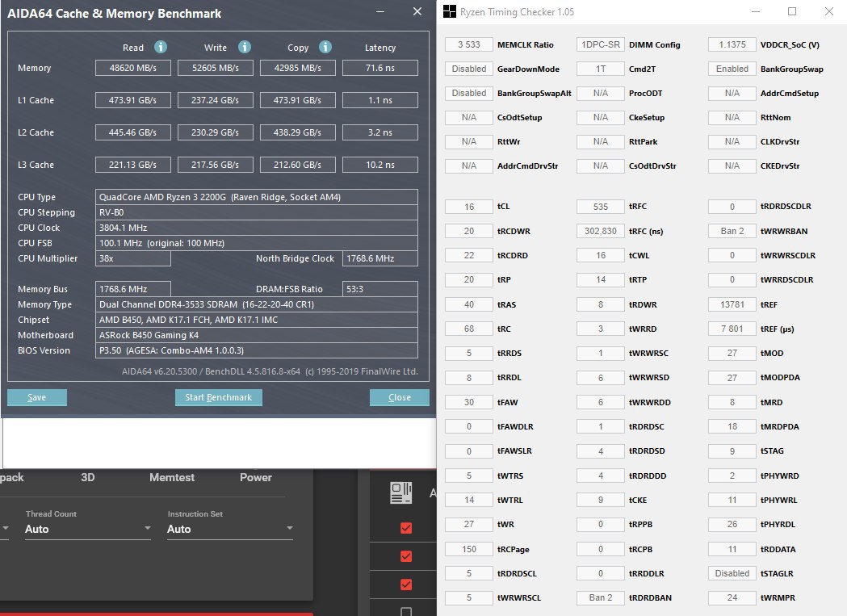
Task: Click the tRCPage value 150
Action: click(x=469, y=549)
